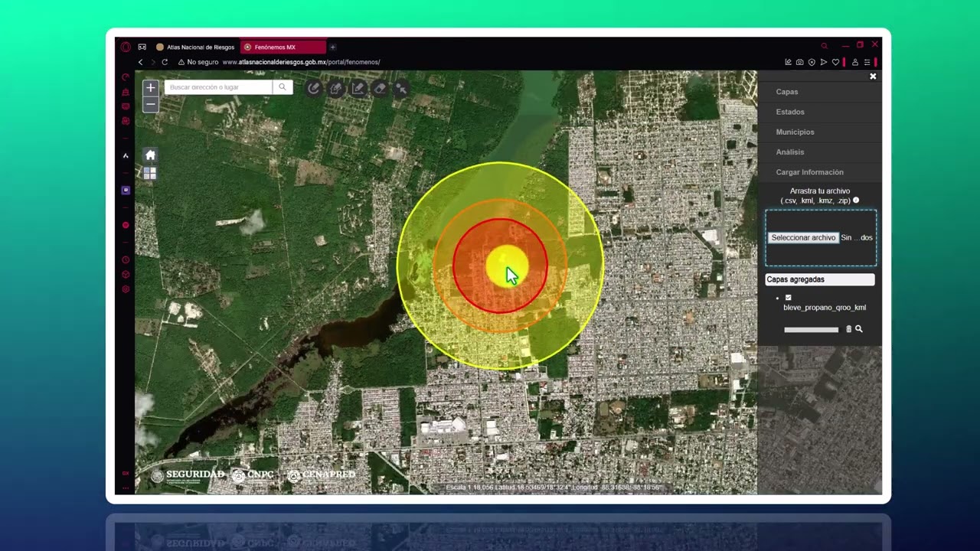The width and height of the screenshot is (980, 551).
Task: Switch to Atlas Nacional de Riesgos tab
Action: point(195,47)
